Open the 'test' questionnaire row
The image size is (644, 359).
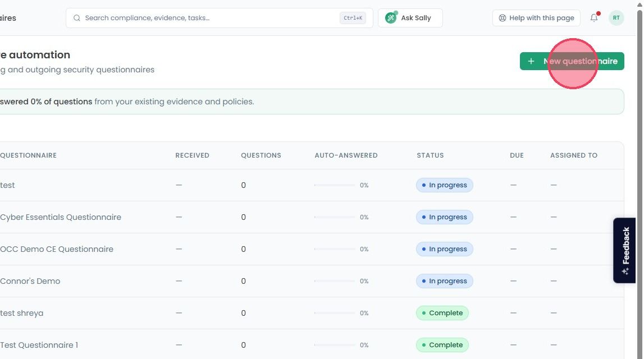(312, 185)
